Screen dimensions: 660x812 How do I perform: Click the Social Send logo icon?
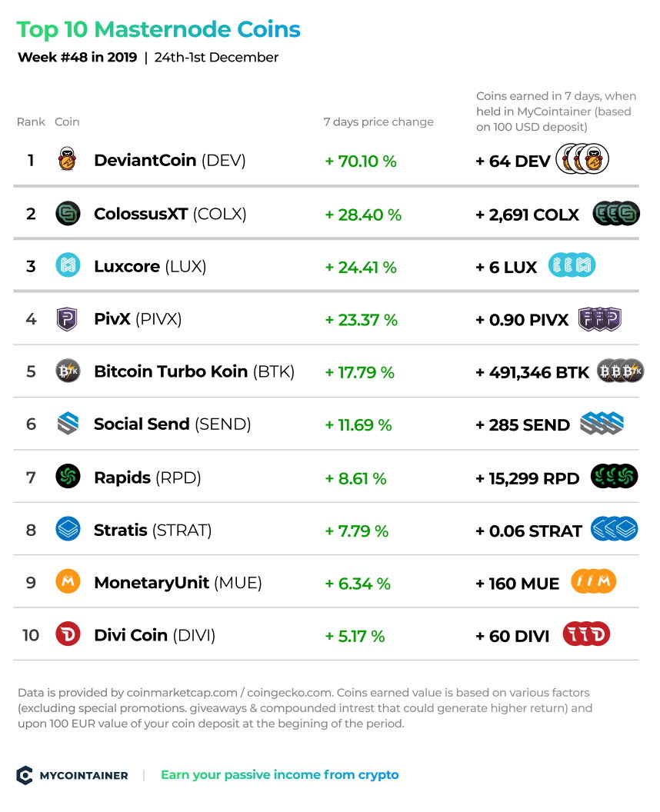68,424
